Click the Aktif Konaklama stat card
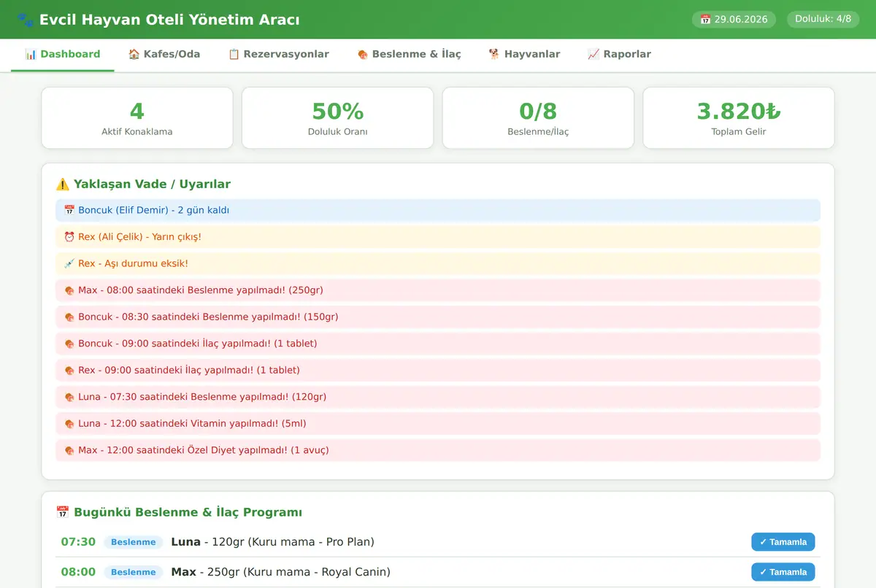The image size is (876, 588). (137, 118)
